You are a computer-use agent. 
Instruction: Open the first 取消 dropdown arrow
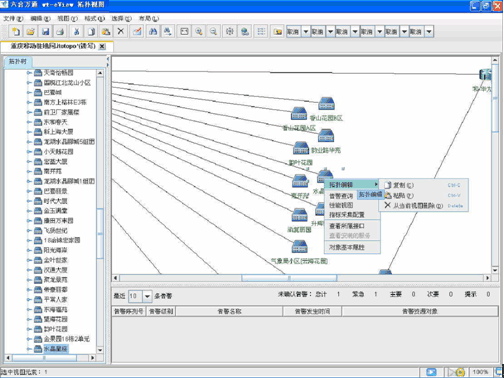click(306, 32)
